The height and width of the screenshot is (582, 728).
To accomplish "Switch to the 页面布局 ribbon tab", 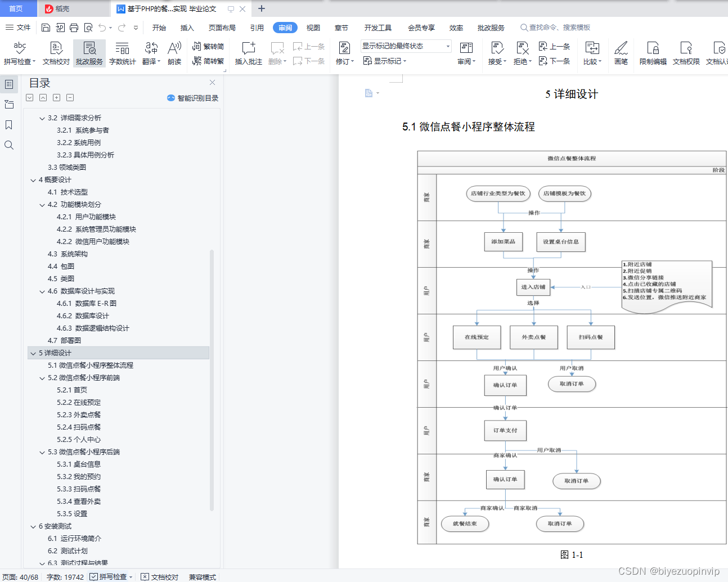I will [x=222, y=28].
